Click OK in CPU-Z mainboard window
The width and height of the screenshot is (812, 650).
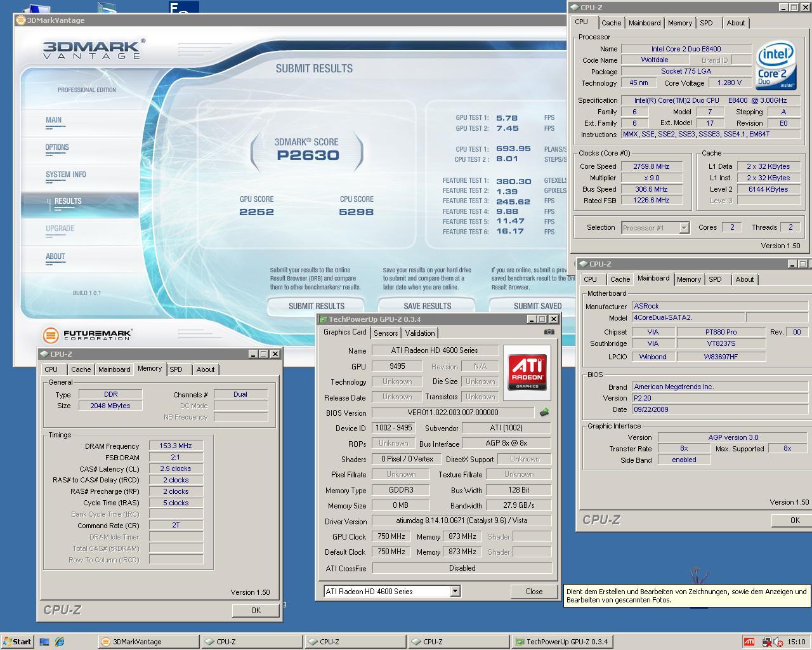pyautogui.click(x=790, y=520)
